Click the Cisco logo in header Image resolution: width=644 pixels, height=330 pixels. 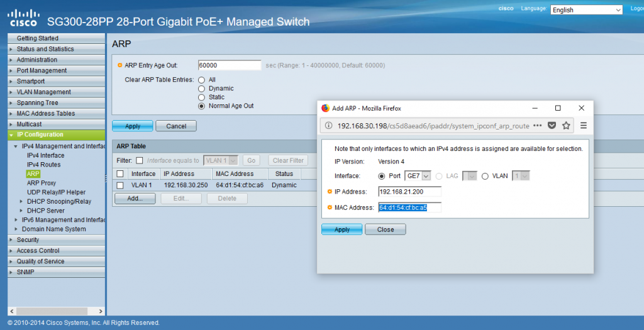pyautogui.click(x=23, y=18)
